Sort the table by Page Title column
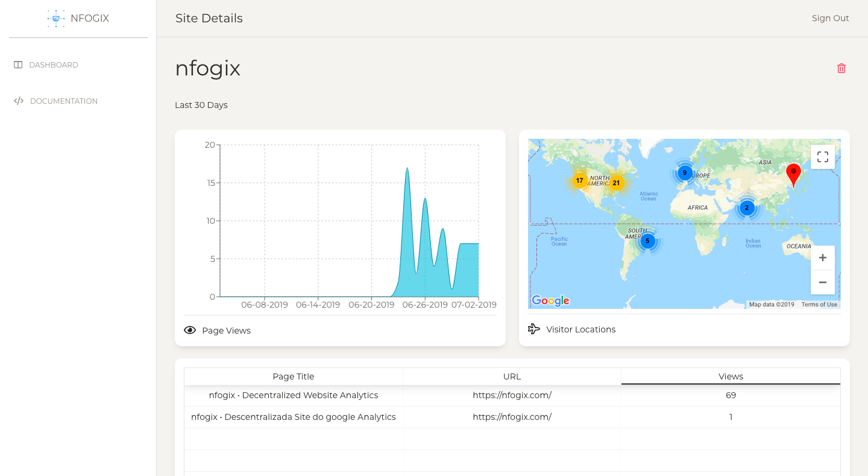 coord(294,376)
